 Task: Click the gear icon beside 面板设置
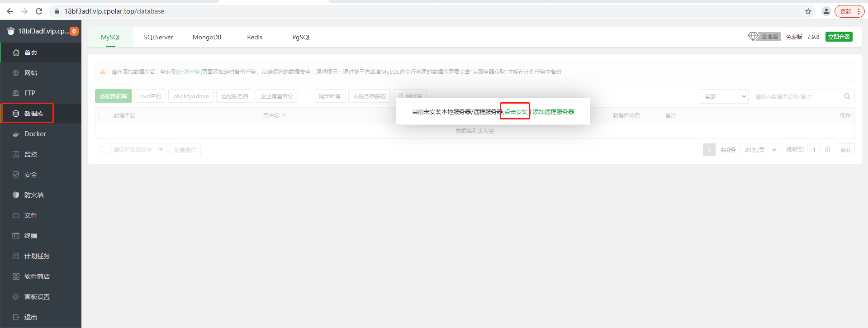coord(16,297)
